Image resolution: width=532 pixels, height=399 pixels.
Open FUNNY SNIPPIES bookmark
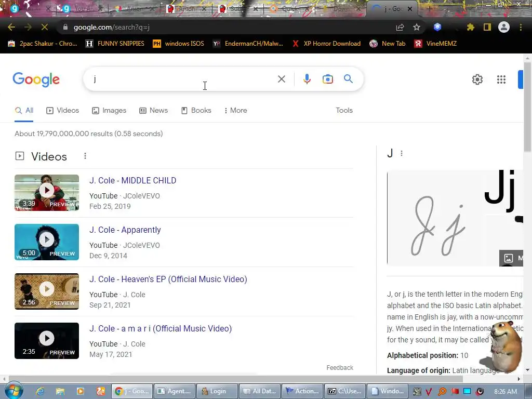point(115,44)
